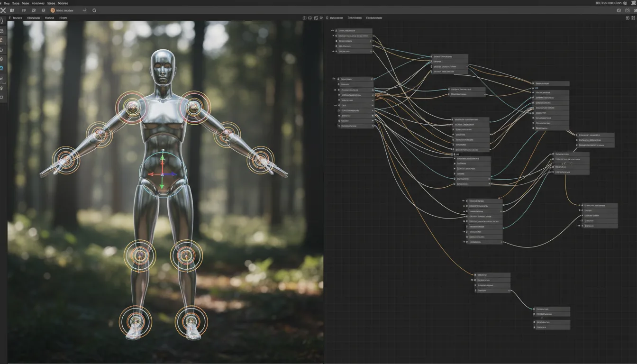Click the version label at the top-right of the window
The image size is (637, 364).
(x=611, y=3)
